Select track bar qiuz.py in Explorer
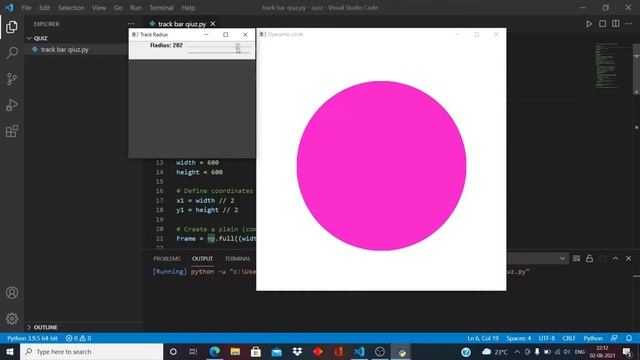The image size is (640, 360). (64, 49)
